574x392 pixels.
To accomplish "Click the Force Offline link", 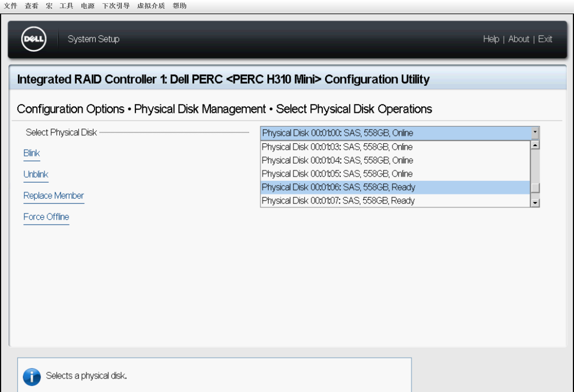I will pyautogui.click(x=46, y=217).
